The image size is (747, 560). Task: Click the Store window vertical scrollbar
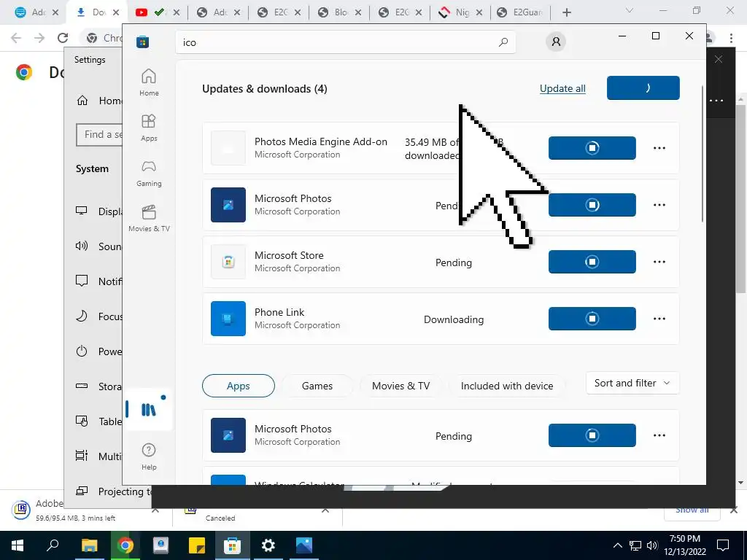tap(703, 153)
